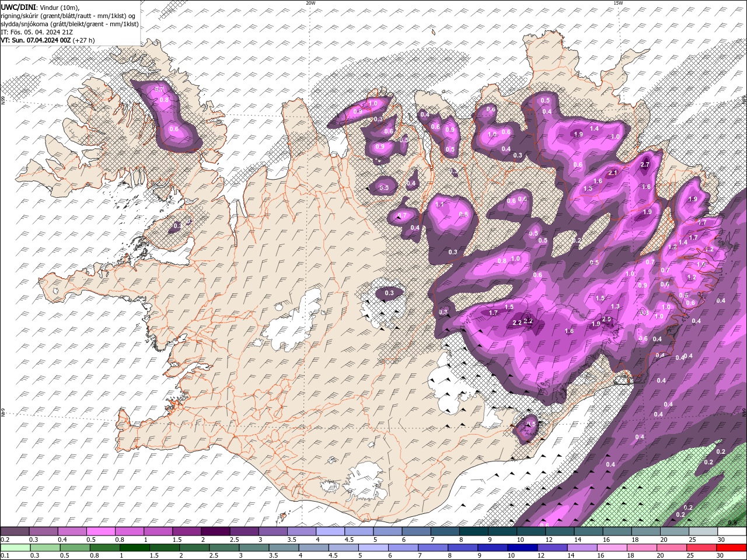Click the 0.1 label in the bottom legend row
Screen dimensions: 747x560
[x=4, y=556]
